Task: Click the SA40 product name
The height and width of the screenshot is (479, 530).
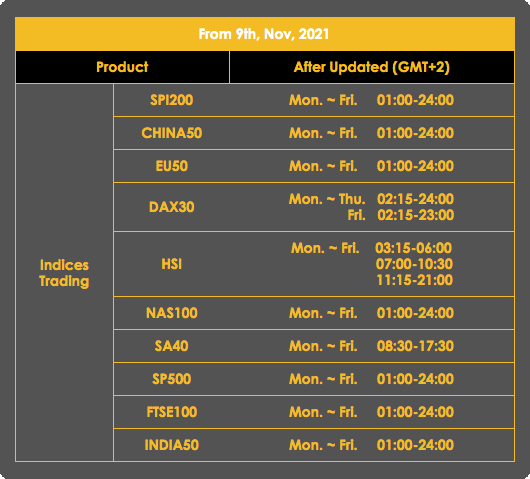Action: point(172,346)
